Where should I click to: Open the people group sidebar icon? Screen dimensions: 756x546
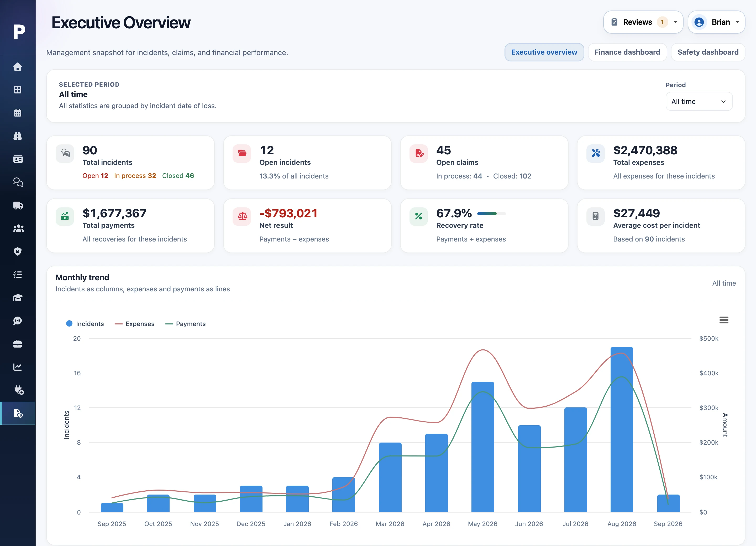[x=18, y=228]
